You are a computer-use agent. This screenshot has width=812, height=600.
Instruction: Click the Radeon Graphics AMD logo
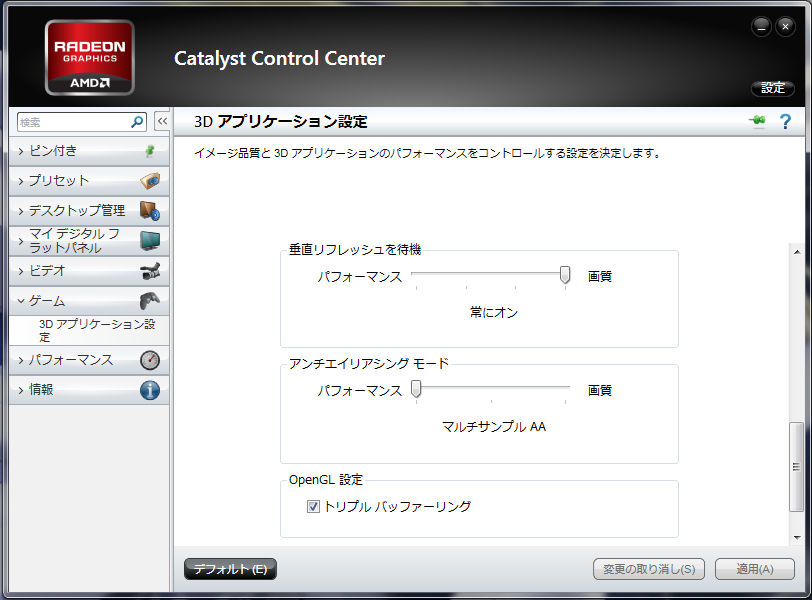click(90, 57)
